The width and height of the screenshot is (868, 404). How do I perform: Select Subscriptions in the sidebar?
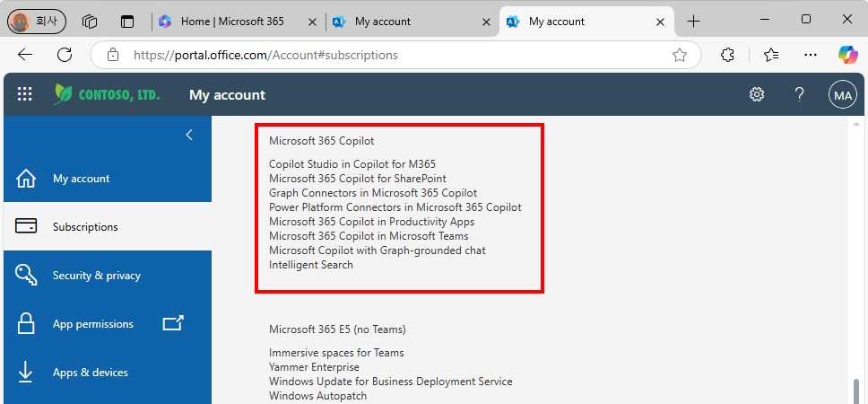(x=108, y=226)
